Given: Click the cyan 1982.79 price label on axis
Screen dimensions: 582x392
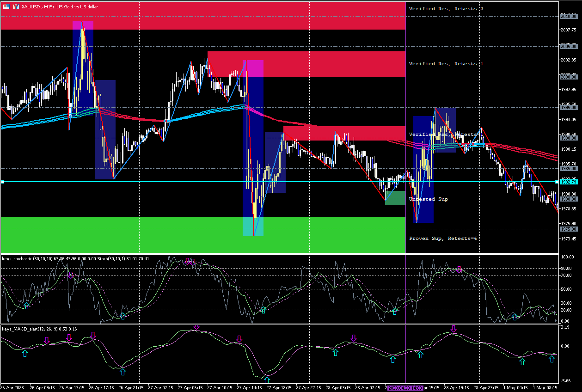Looking at the screenshot, I should point(568,182).
